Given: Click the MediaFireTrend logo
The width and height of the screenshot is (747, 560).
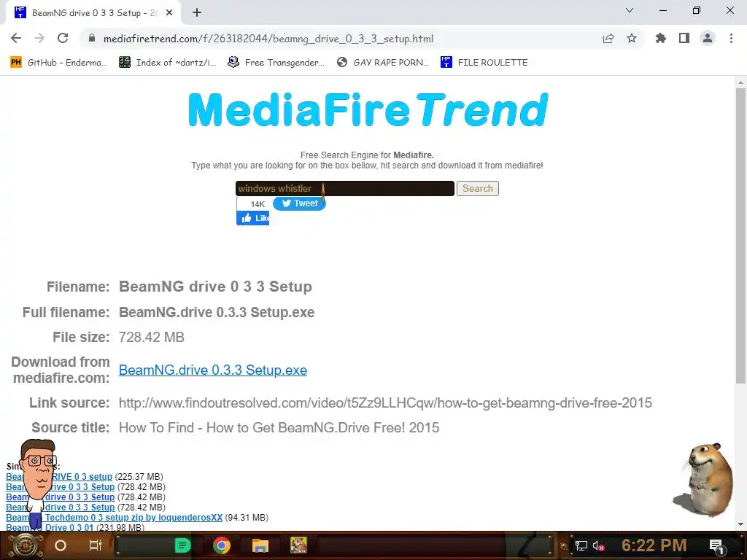Looking at the screenshot, I should (x=368, y=110).
